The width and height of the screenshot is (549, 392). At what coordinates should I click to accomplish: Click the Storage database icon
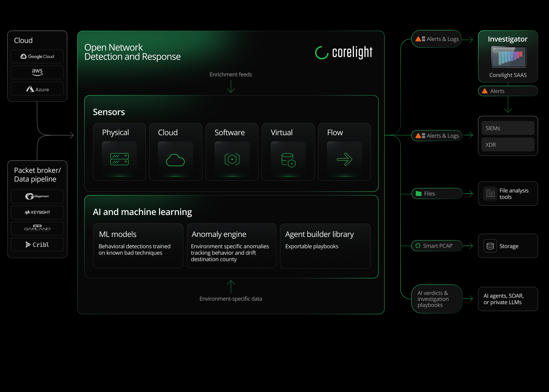[x=490, y=246]
